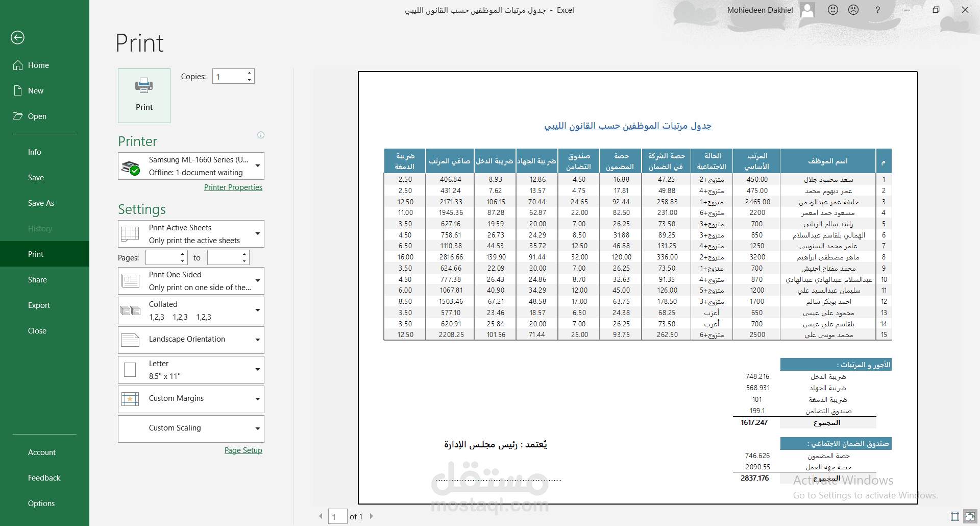Decrease the Pages to value
This screenshot has width=980, height=526.
[245, 261]
